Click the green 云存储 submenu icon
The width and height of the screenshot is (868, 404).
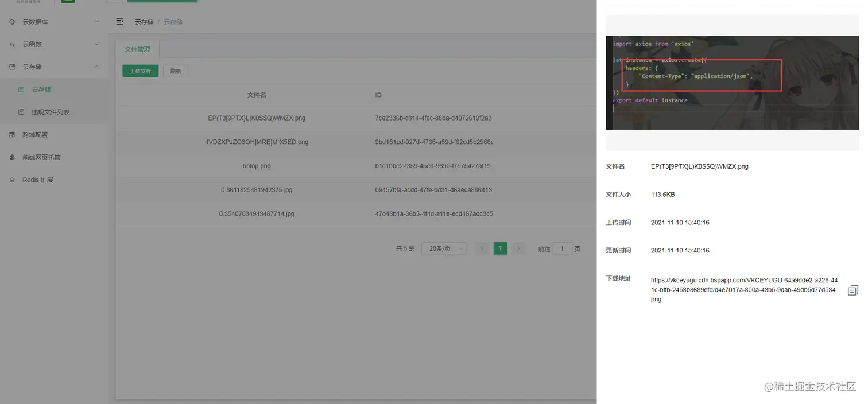(21, 90)
